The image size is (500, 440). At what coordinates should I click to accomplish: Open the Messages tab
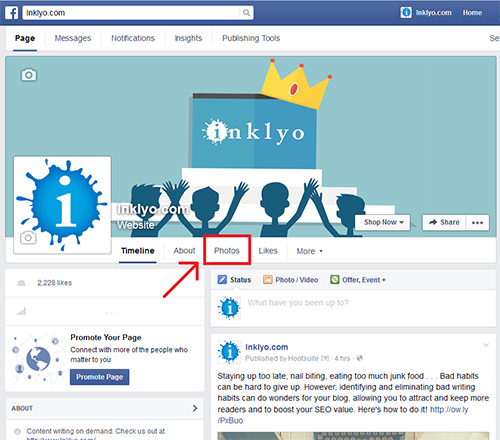(x=73, y=38)
